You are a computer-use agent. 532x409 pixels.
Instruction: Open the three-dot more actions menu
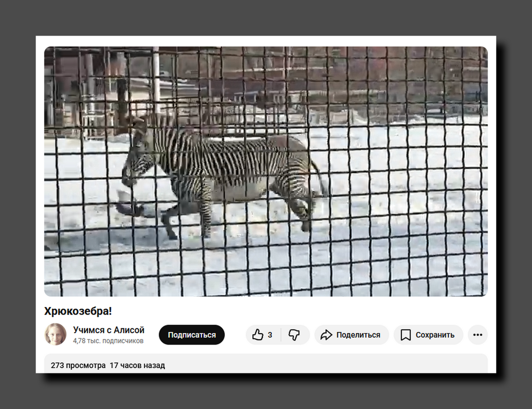[477, 335]
